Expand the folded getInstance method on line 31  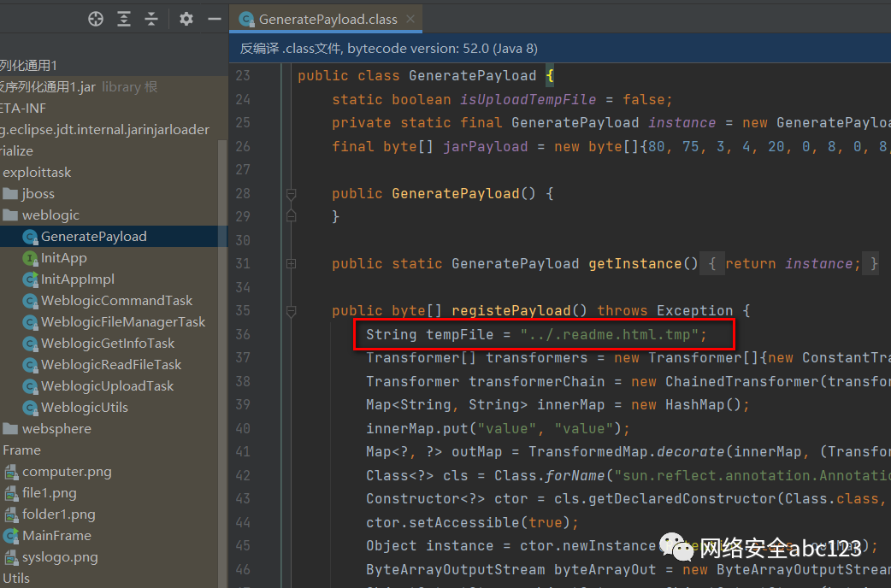pos(291,263)
